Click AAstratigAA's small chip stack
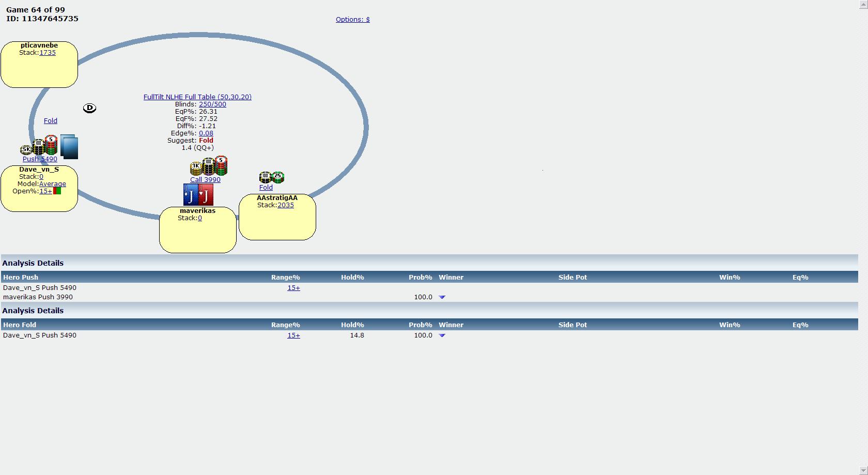The image size is (868, 475). click(x=272, y=178)
